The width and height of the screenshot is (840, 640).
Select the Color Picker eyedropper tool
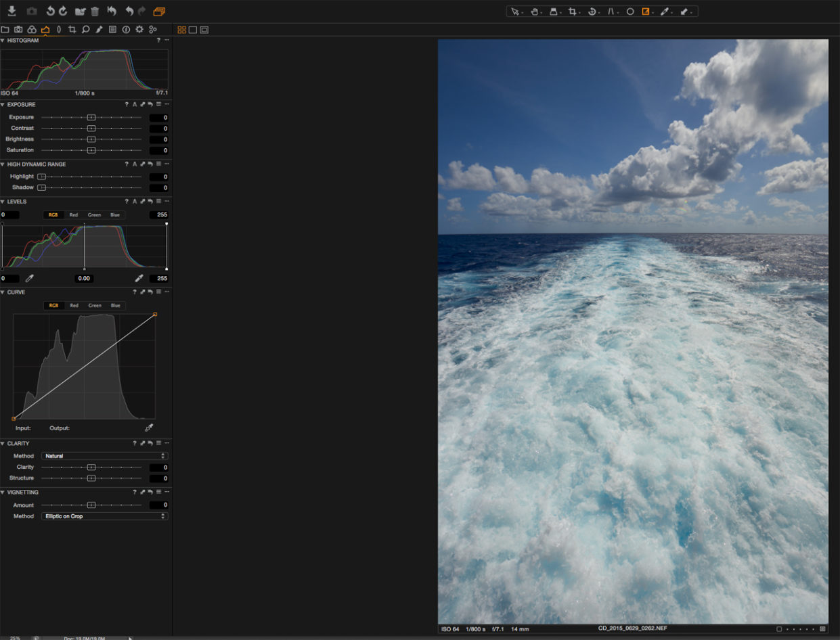[x=665, y=11]
